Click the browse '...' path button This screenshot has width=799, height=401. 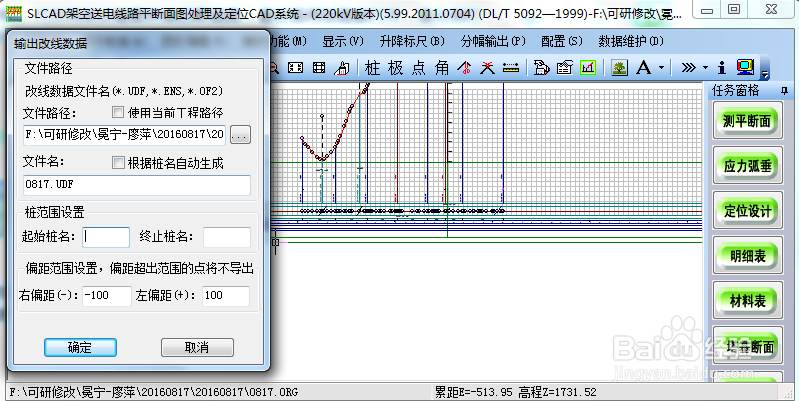coord(241,135)
